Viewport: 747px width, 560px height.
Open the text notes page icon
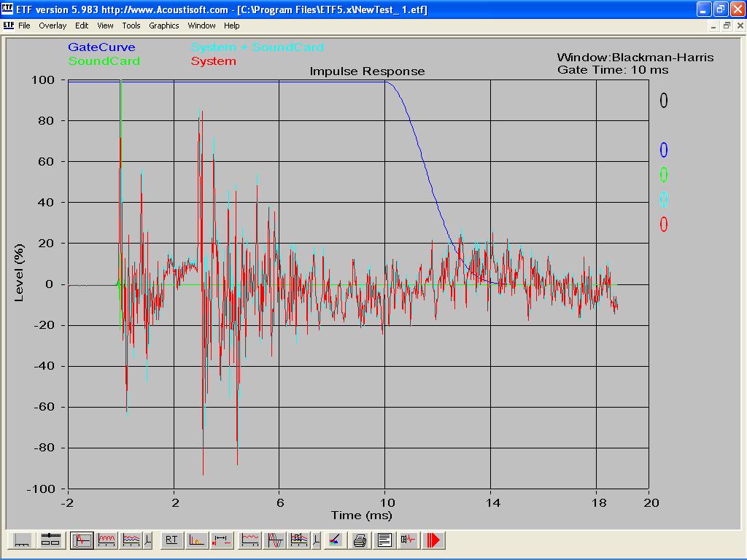[x=384, y=540]
